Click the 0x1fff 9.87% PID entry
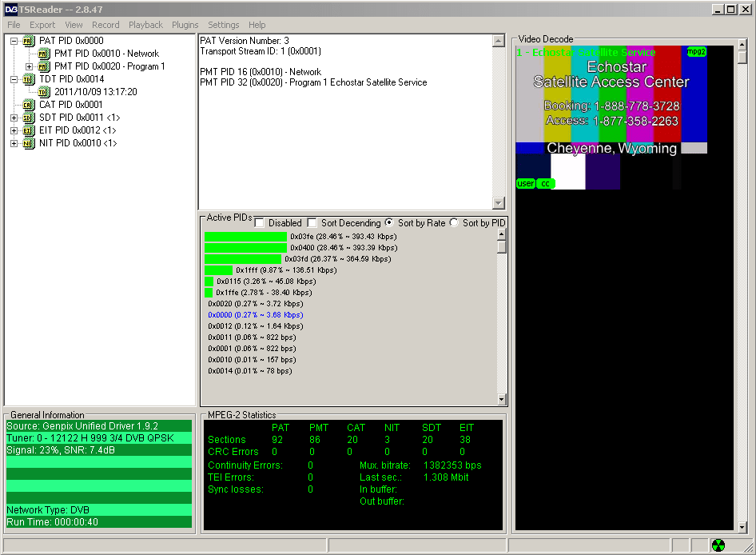 [x=286, y=270]
